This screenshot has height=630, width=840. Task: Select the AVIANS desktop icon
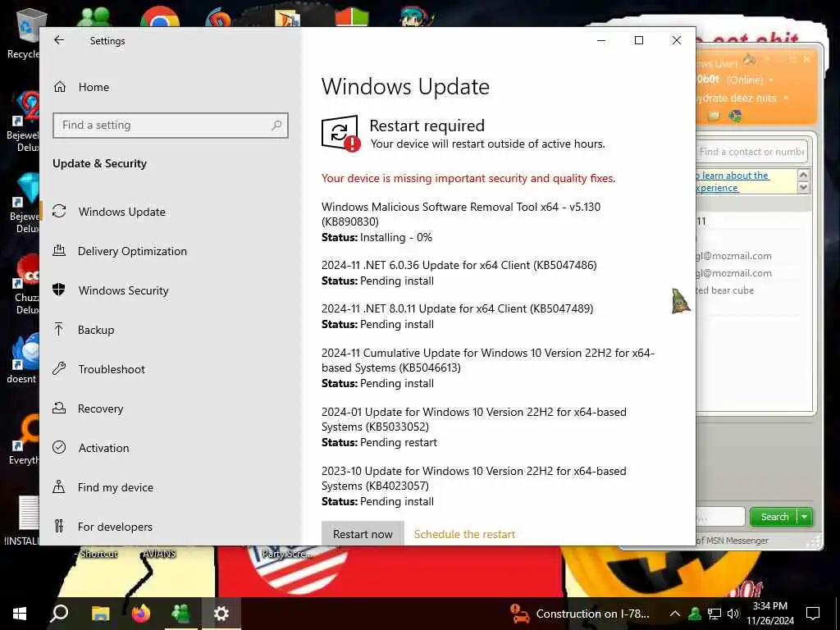point(159,554)
